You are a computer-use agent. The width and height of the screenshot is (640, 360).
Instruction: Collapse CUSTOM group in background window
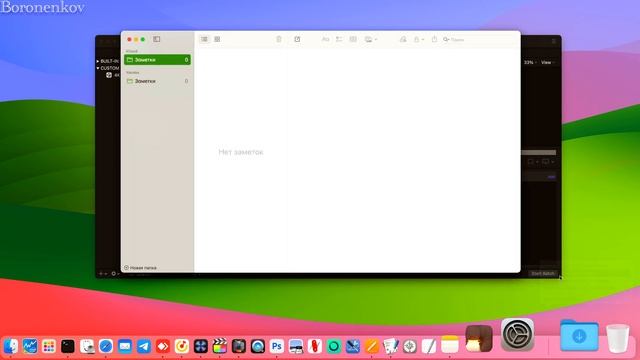point(98,68)
